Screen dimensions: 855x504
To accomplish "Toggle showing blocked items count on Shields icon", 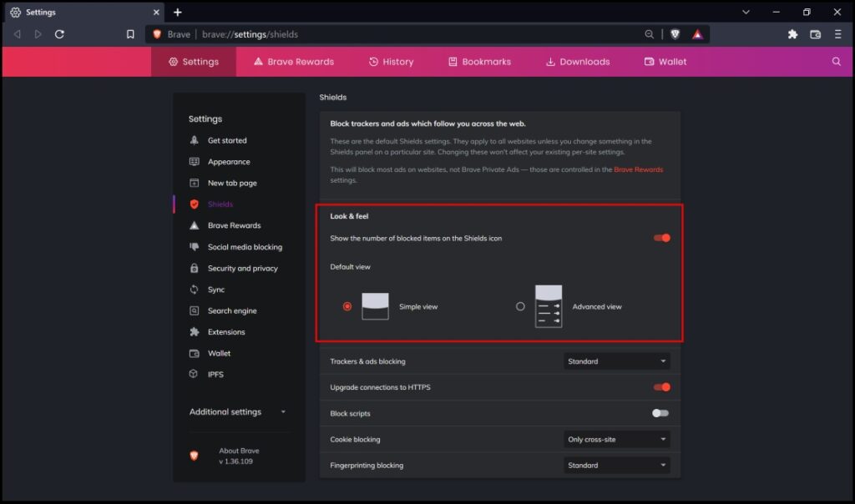I will pyautogui.click(x=662, y=238).
